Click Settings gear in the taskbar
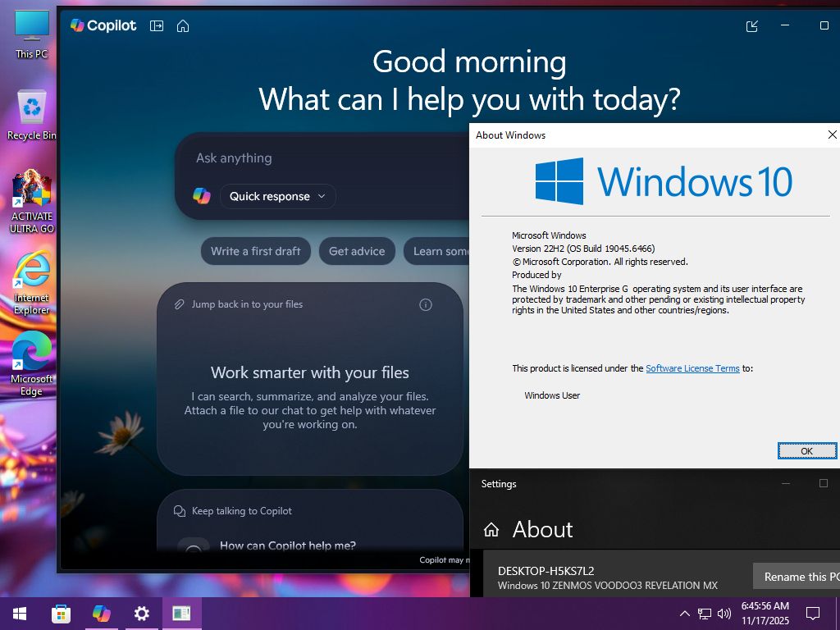 tap(141, 614)
